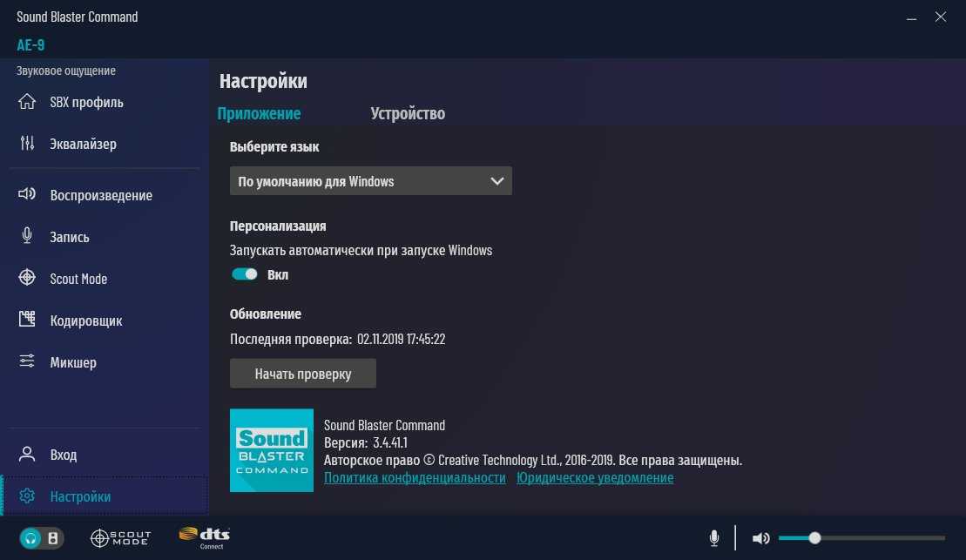
Task: Click the Вход user account icon
Action: [x=26, y=454]
